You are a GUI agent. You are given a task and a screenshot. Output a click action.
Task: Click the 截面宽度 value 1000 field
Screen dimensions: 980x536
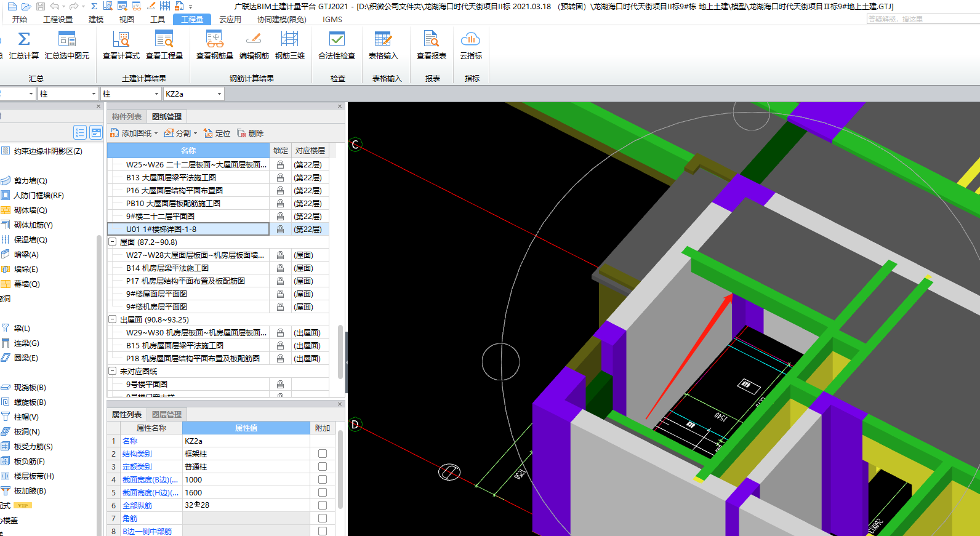(x=246, y=479)
